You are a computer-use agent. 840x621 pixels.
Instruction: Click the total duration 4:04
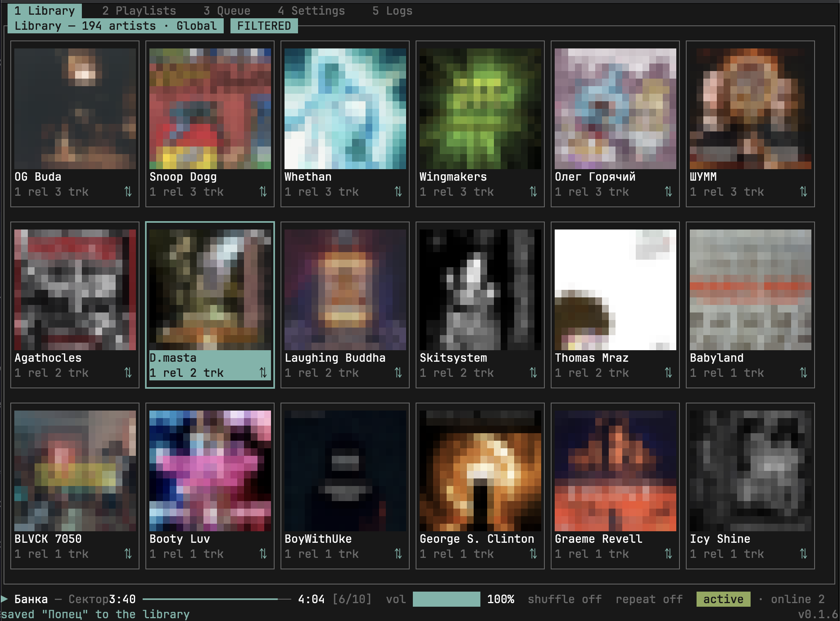tap(311, 599)
